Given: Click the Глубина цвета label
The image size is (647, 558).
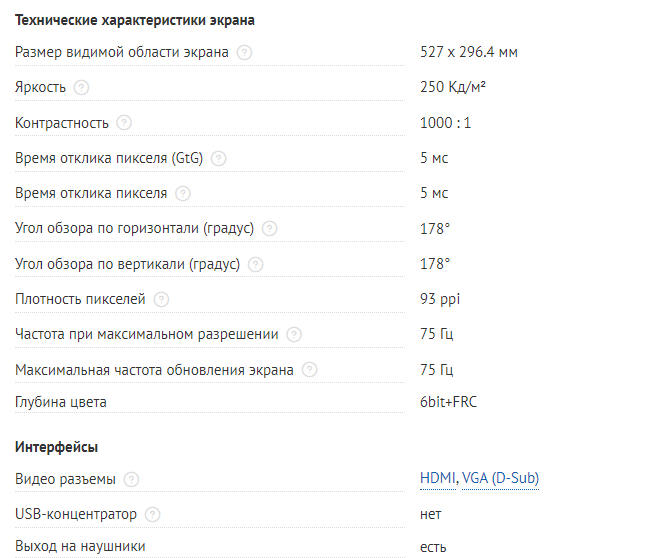Looking at the screenshot, I should (61, 402).
